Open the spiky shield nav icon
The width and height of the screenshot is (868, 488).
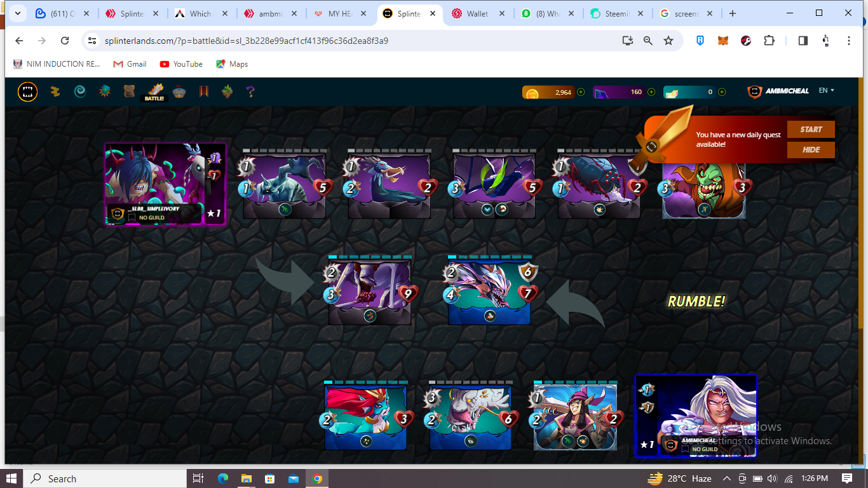tap(105, 91)
